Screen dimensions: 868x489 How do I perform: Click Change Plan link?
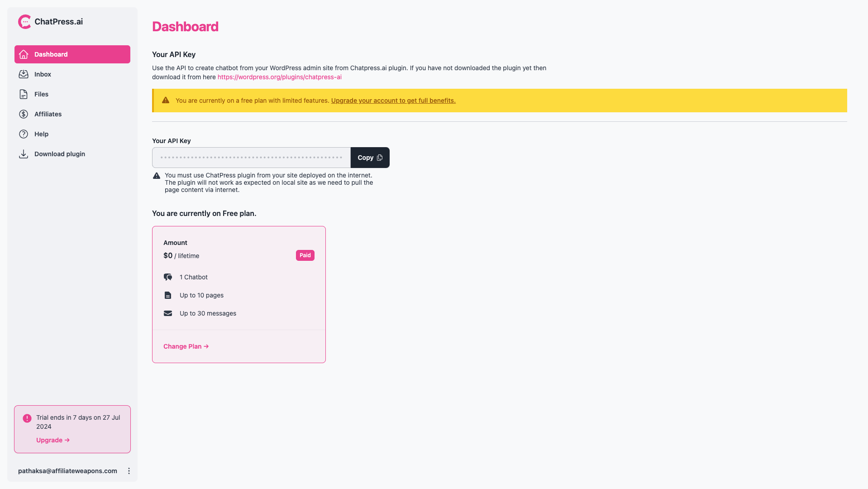click(x=186, y=346)
